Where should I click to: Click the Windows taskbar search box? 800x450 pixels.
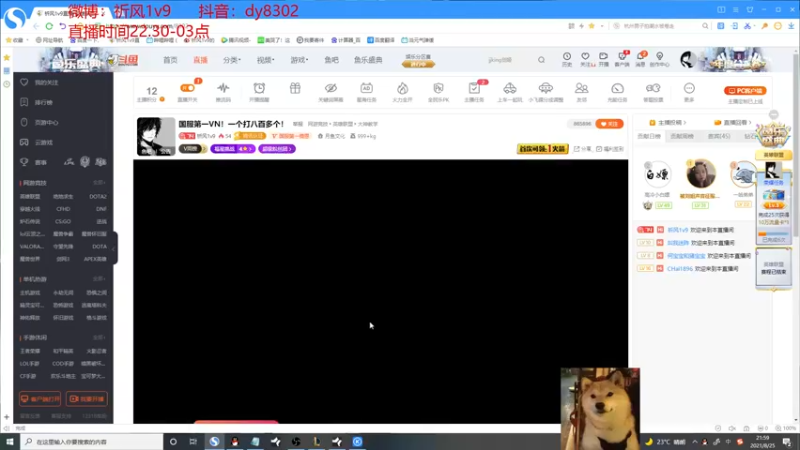(92, 441)
